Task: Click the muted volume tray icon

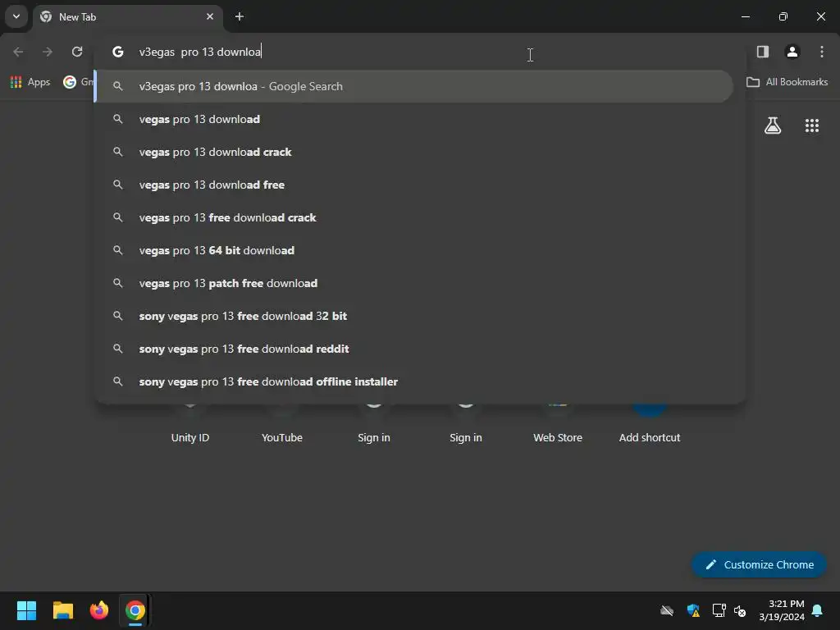Action: (741, 610)
